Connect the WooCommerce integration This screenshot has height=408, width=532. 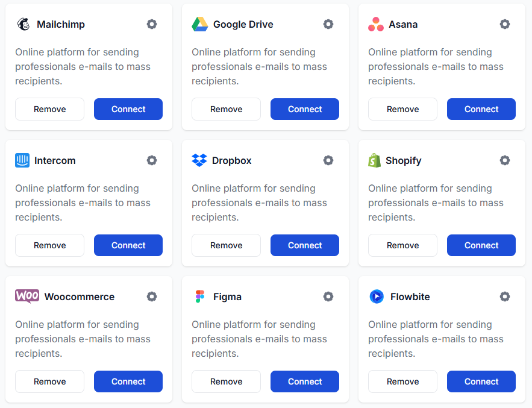point(128,381)
